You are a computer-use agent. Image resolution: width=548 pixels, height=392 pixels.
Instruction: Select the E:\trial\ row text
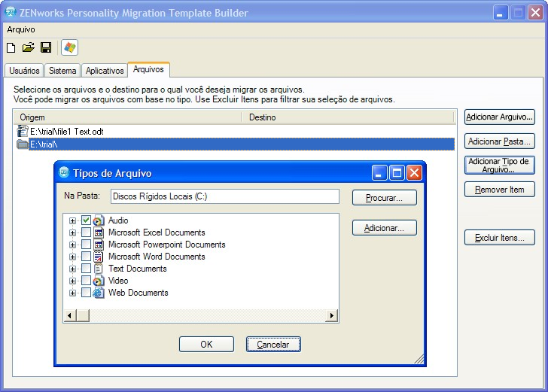point(44,144)
